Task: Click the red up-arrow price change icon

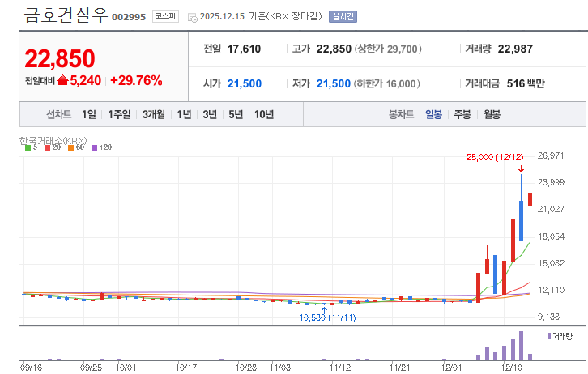Action: pos(62,80)
